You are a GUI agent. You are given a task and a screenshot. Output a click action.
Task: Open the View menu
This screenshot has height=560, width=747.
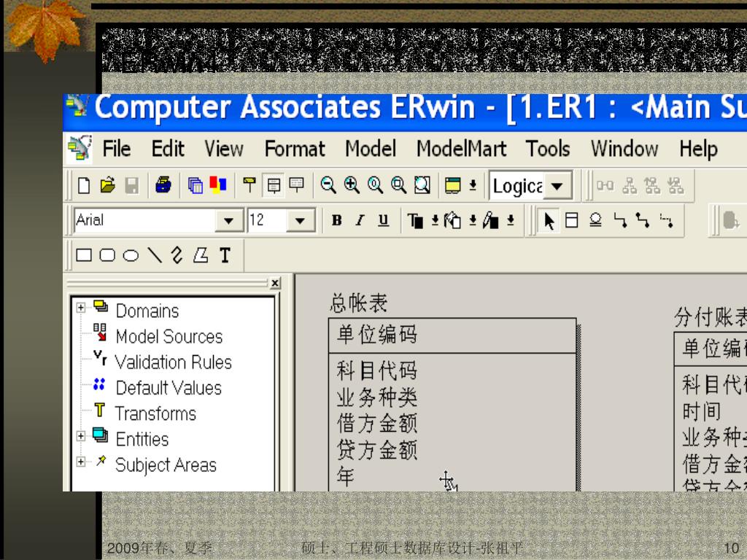(x=224, y=149)
